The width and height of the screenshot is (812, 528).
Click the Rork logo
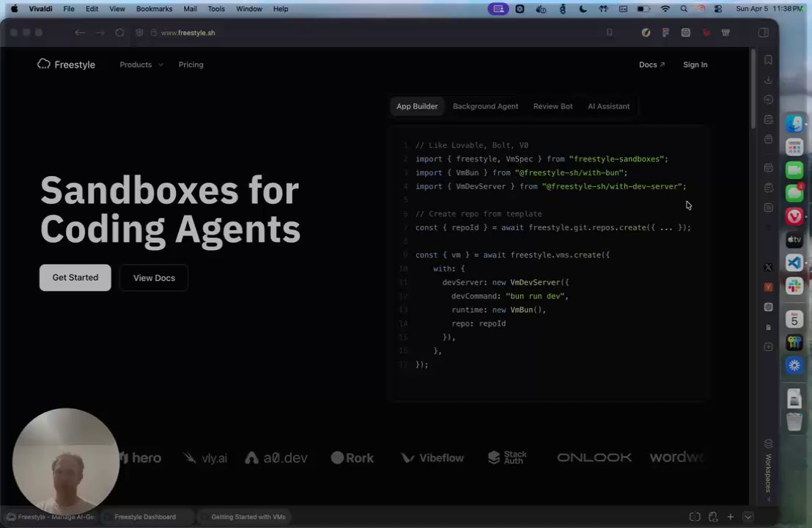point(353,458)
